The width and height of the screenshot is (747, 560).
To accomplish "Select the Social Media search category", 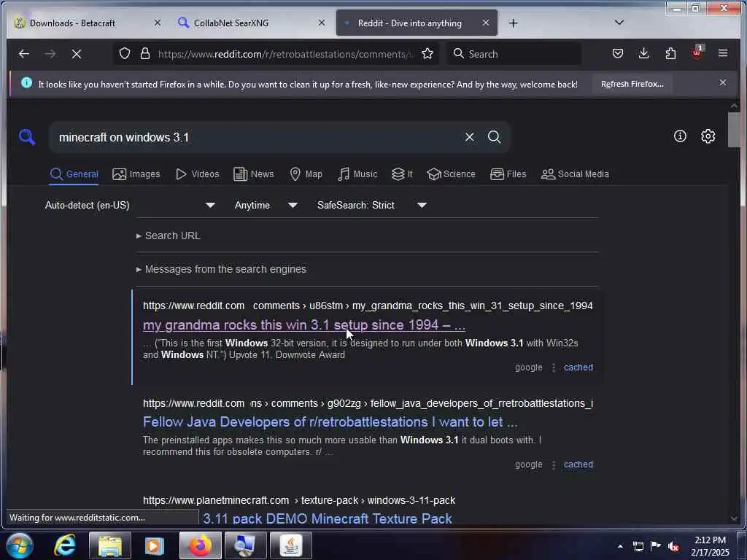I will pos(575,174).
